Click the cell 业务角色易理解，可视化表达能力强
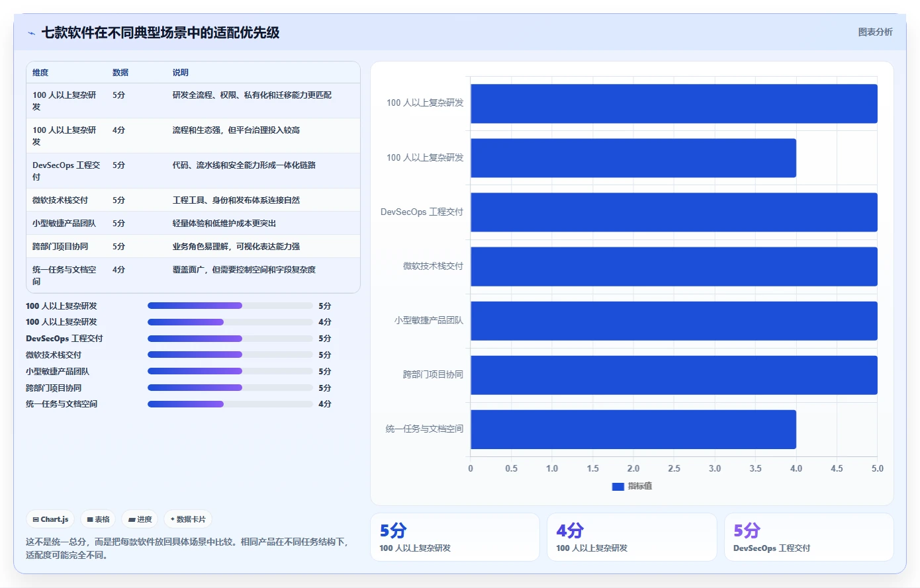The image size is (920, 588). pyautogui.click(x=236, y=247)
